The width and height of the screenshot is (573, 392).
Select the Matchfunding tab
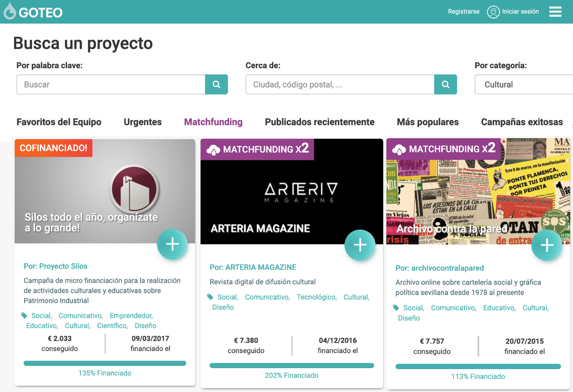point(213,122)
